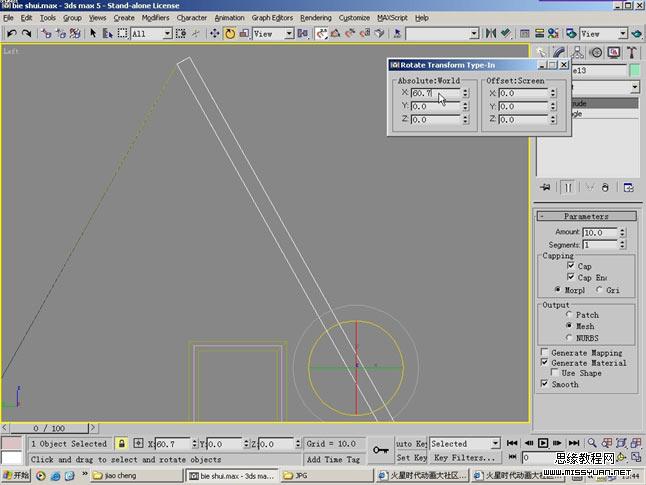Viewport: 646px width, 485px height.
Task: Open the Hierarchy panel tab icon
Action: coord(577,52)
